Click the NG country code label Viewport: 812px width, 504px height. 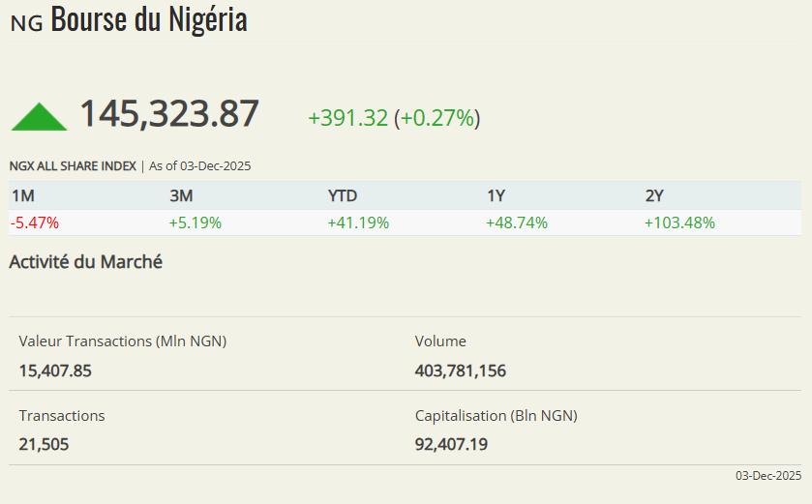(x=26, y=23)
